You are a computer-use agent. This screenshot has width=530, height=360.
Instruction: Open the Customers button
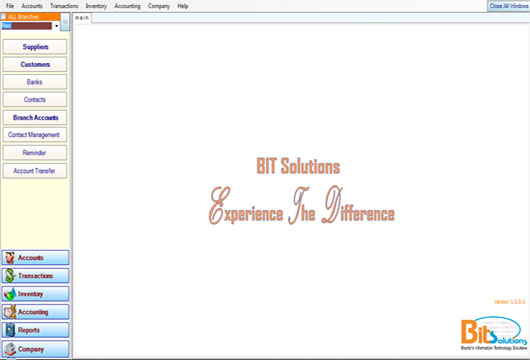coord(35,65)
